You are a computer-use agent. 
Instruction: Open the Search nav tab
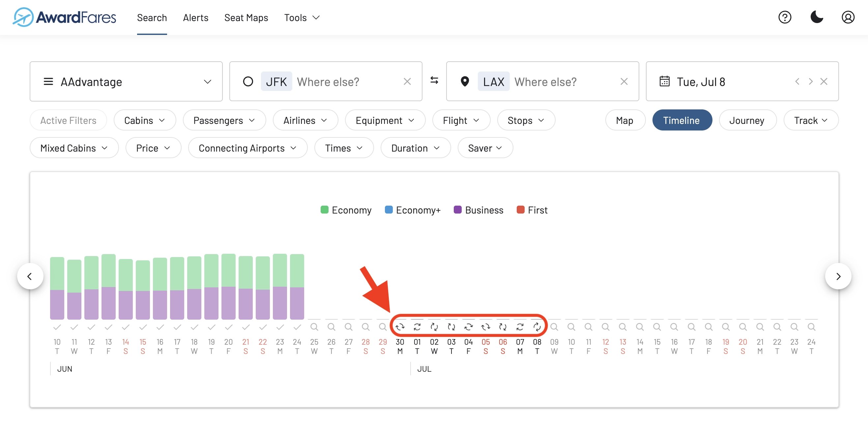(x=152, y=17)
